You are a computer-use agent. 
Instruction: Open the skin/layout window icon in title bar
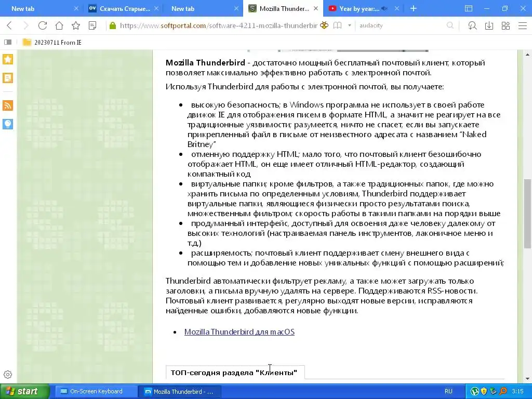coord(469,8)
